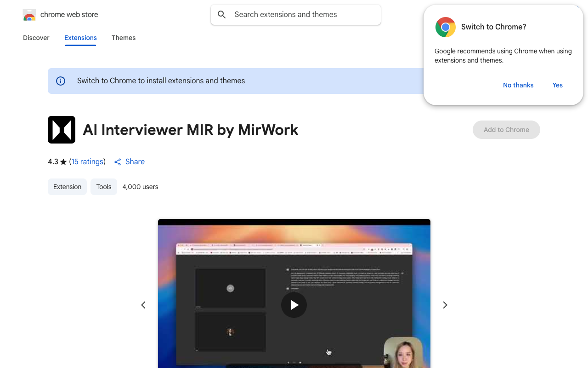Confirm switching to Chrome with Yes
Viewport: 588px width, 368px height.
pos(558,85)
